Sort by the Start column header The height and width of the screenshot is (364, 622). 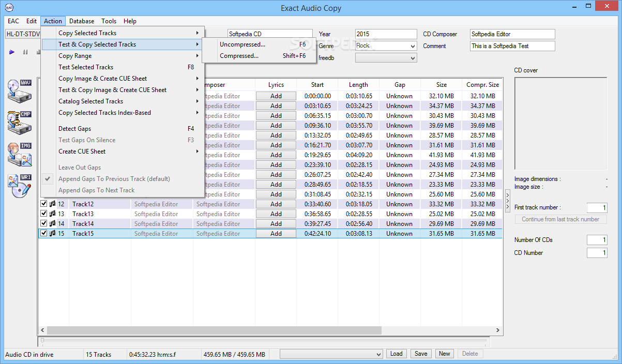[x=317, y=85]
